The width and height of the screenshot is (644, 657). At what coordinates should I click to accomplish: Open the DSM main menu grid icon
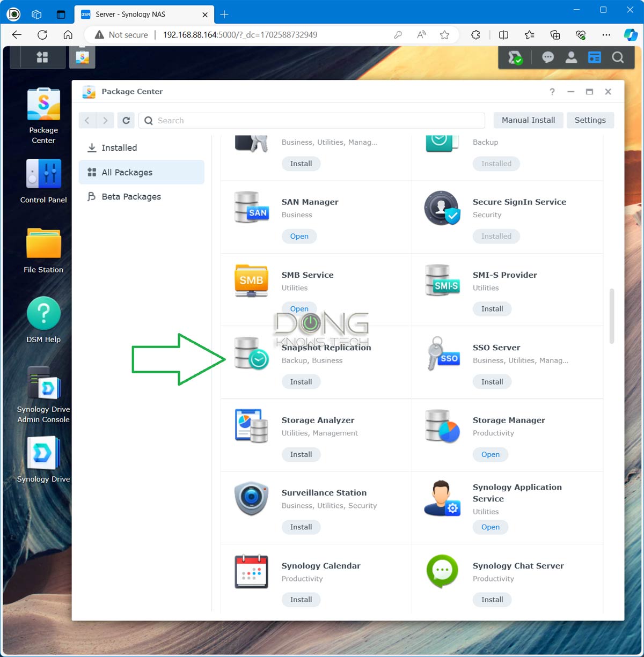[42, 57]
